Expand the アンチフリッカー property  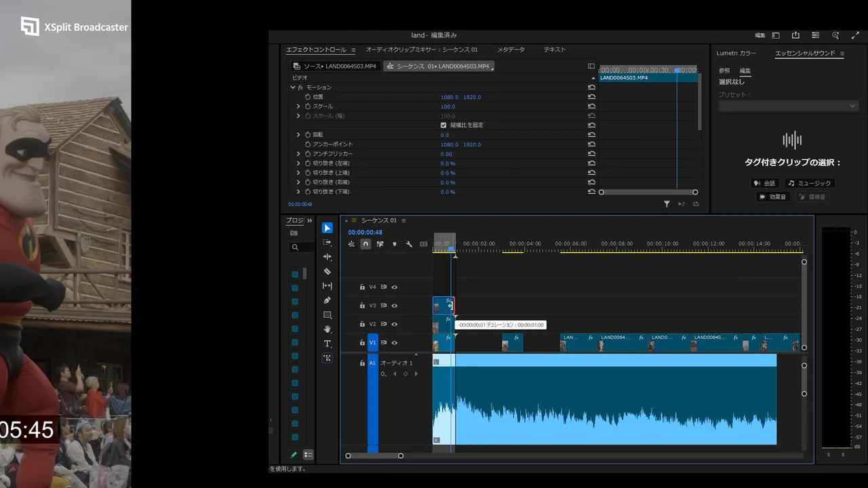tap(298, 154)
